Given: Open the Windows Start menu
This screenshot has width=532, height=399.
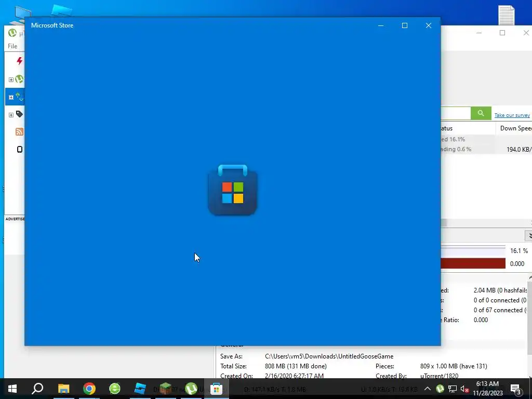Looking at the screenshot, I should 12,389.
